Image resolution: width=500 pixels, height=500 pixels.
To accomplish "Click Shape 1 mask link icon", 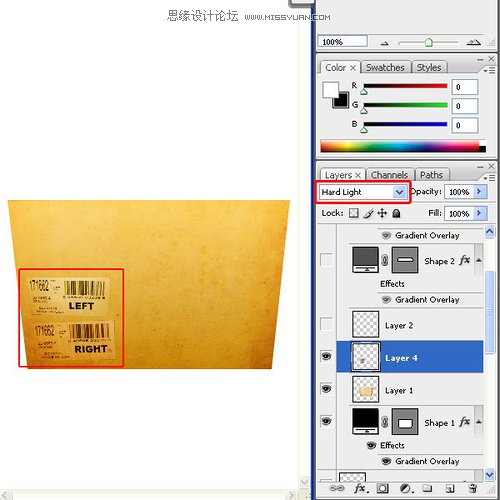I will 385,422.
